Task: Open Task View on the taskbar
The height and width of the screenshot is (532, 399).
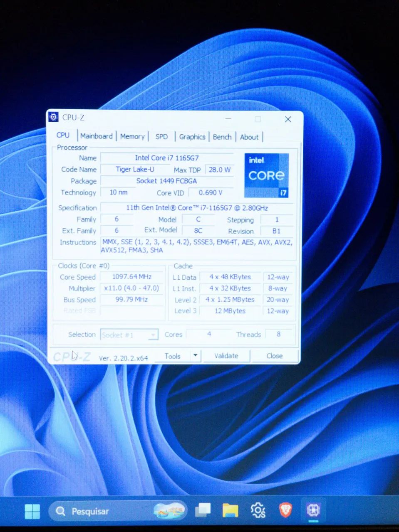Action: (203, 510)
